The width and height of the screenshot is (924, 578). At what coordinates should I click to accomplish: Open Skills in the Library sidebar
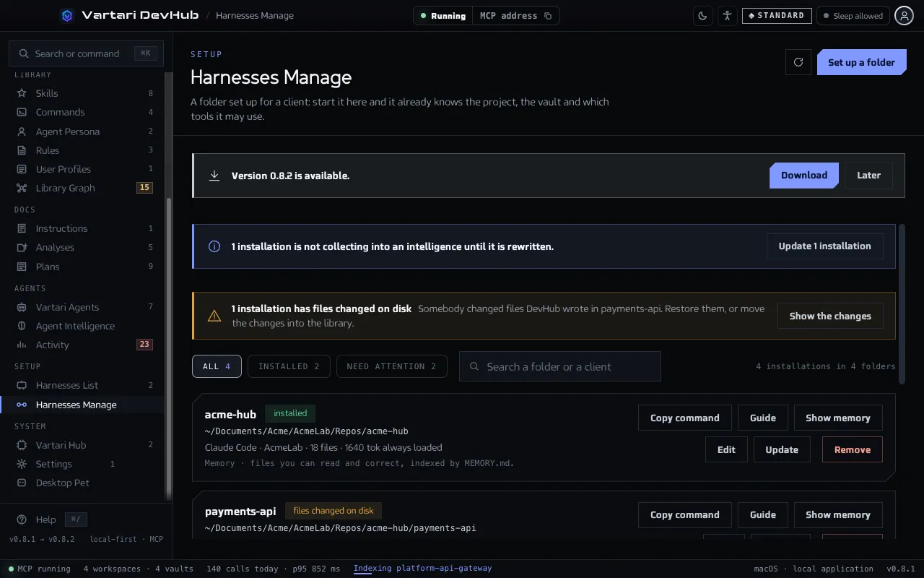point(85,93)
